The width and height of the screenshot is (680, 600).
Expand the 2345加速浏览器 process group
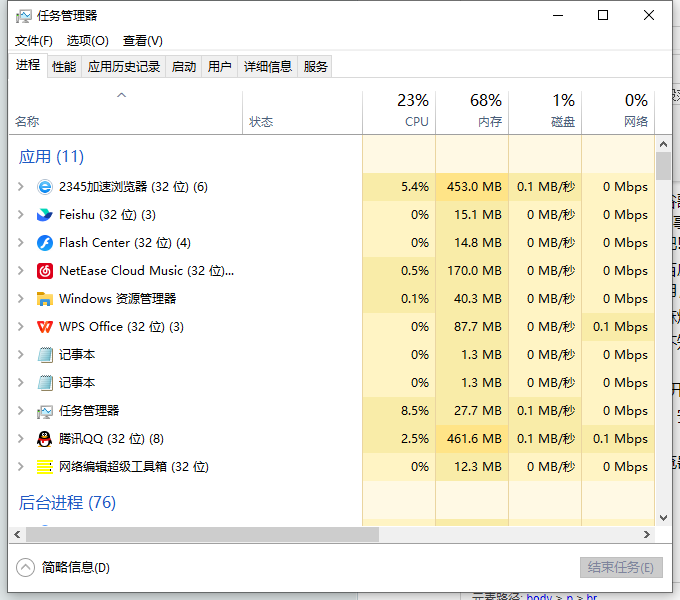pos(20,187)
